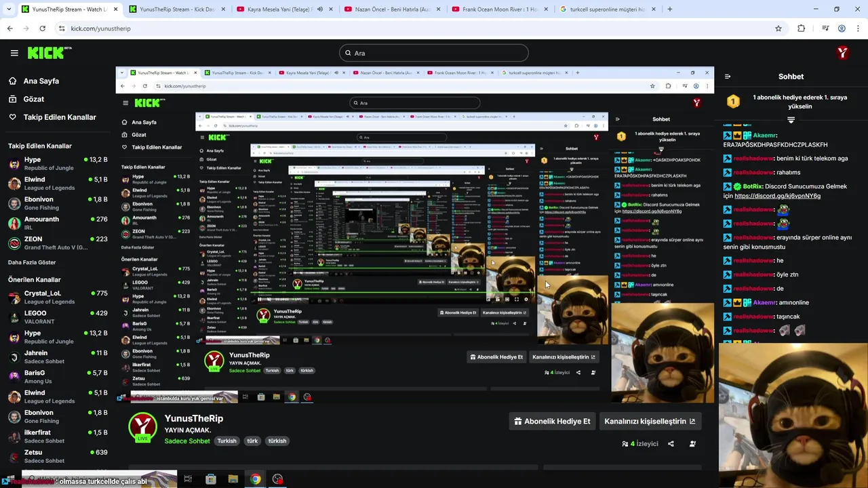The height and width of the screenshot is (488, 868).
Task: Click the Chrome taskbar icon
Action: click(x=255, y=479)
